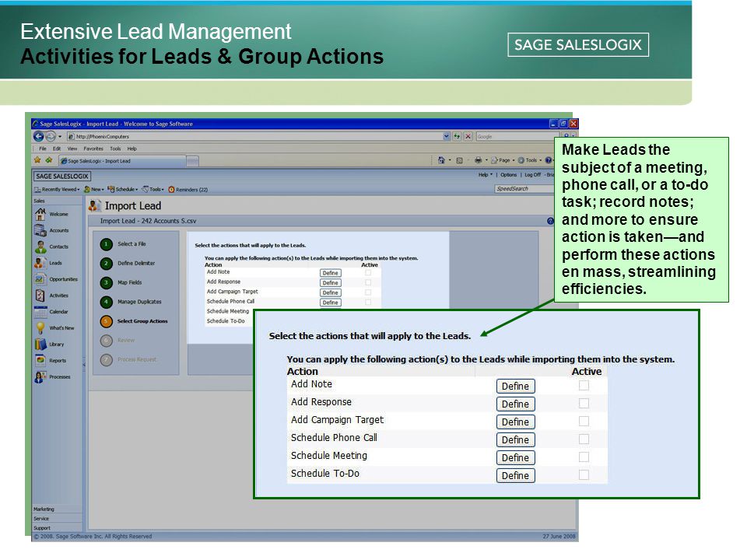Open the Opportunities chart icon

[x=40, y=279]
